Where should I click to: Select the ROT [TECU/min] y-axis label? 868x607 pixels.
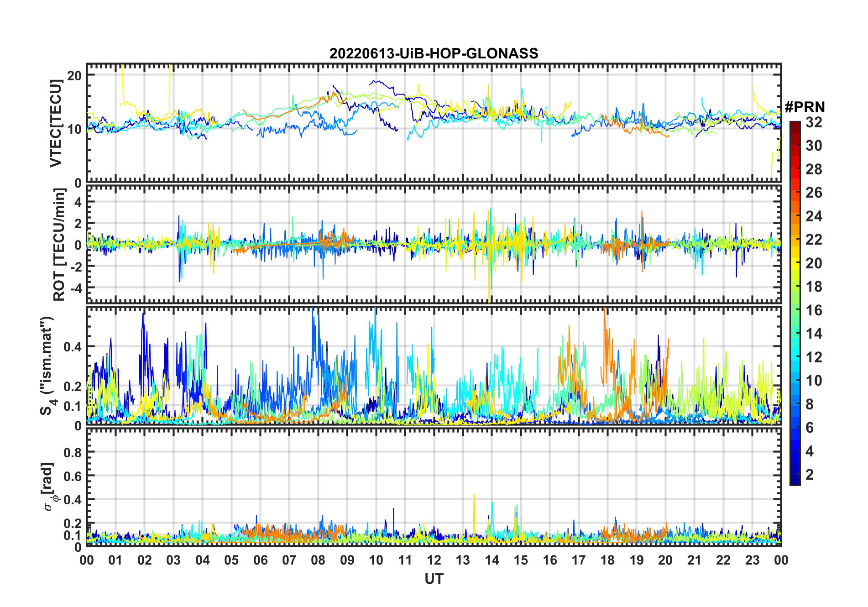tap(59, 245)
